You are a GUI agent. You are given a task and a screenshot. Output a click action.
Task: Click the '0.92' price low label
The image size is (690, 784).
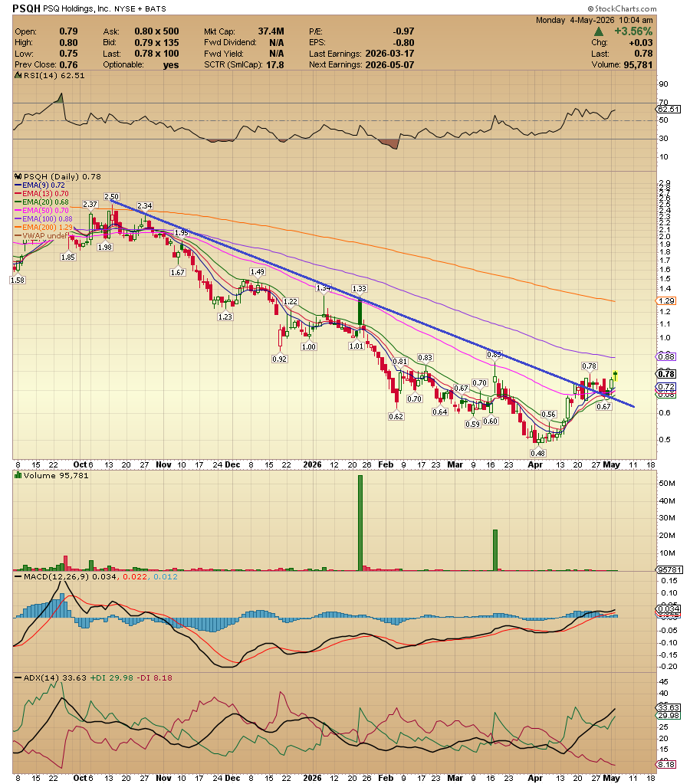[280, 359]
